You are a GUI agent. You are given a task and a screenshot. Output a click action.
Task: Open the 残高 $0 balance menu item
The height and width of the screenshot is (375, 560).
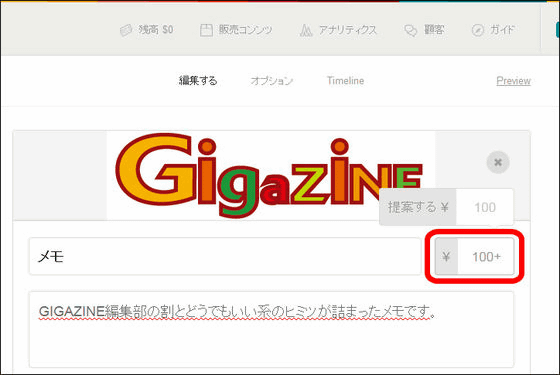pos(146,30)
